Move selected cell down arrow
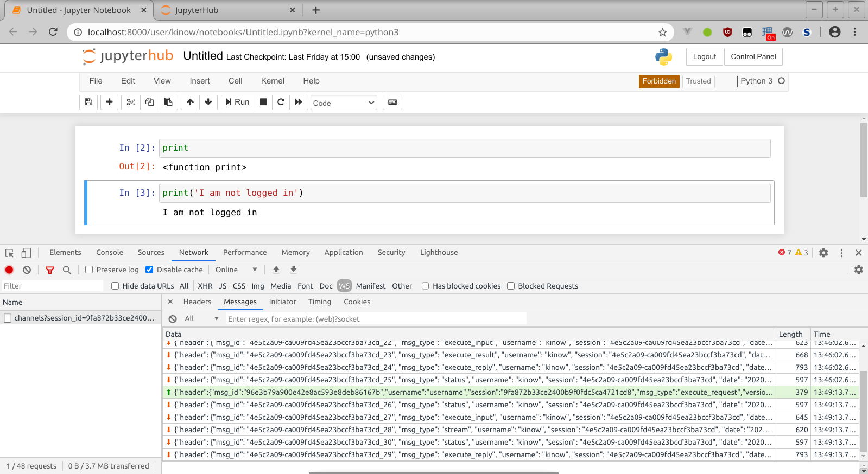 pos(208,102)
